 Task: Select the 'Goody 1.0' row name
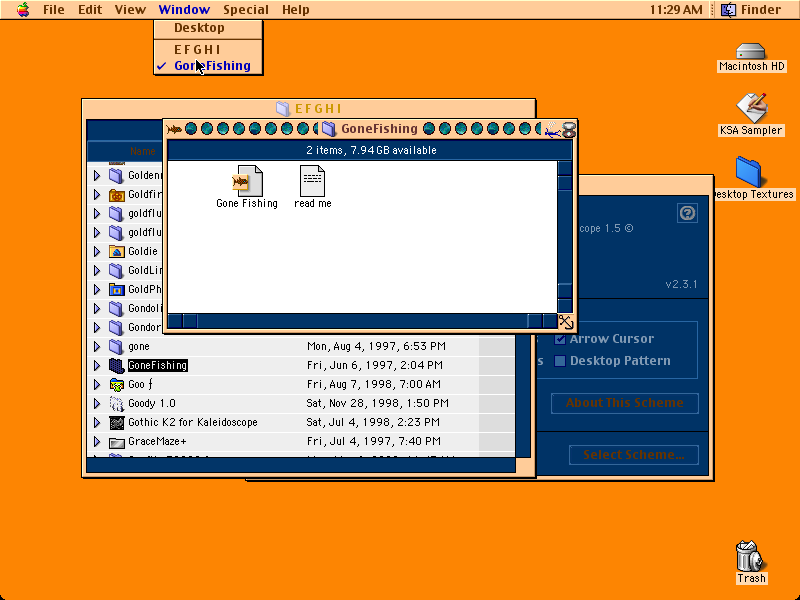(152, 404)
